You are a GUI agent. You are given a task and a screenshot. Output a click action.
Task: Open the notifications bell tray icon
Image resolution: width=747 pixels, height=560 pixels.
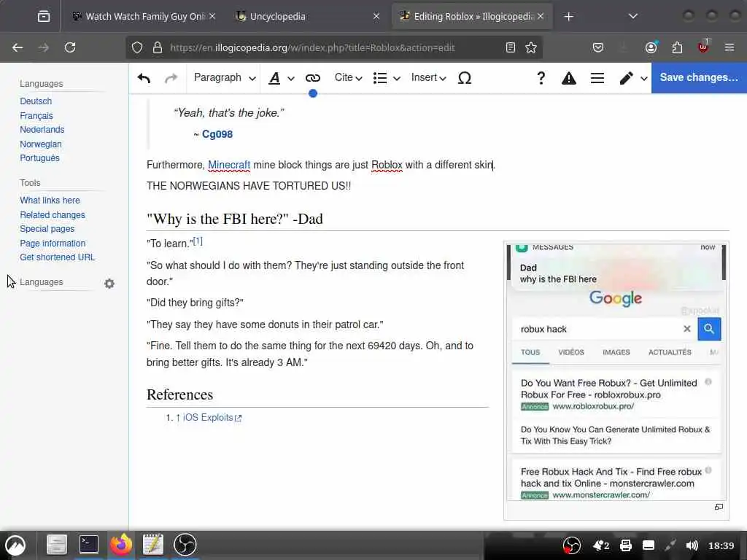601,545
